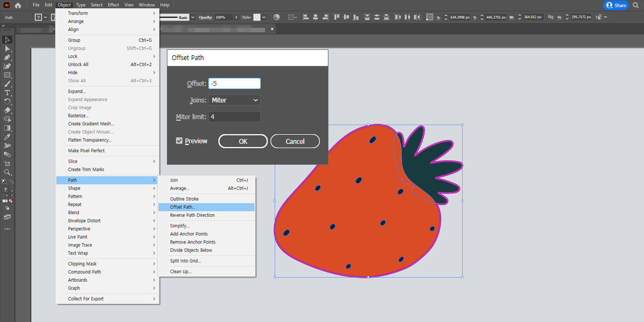
Task: Expand the Transform submenu
Action: (107, 13)
